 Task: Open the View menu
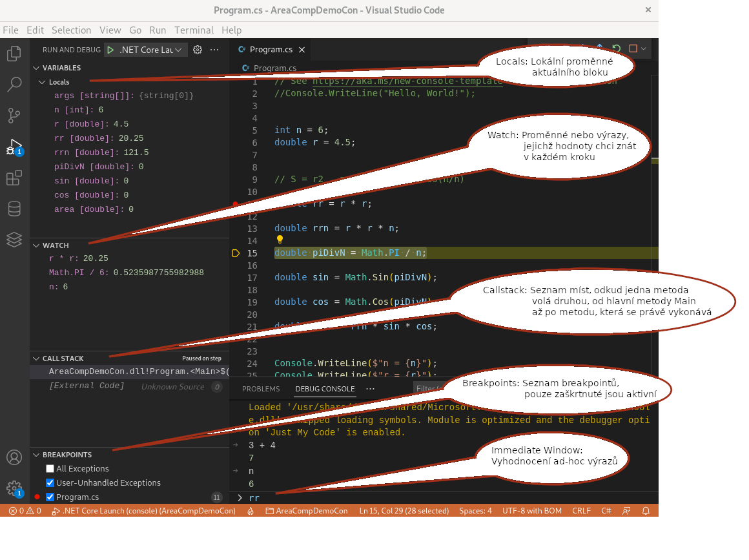point(110,30)
